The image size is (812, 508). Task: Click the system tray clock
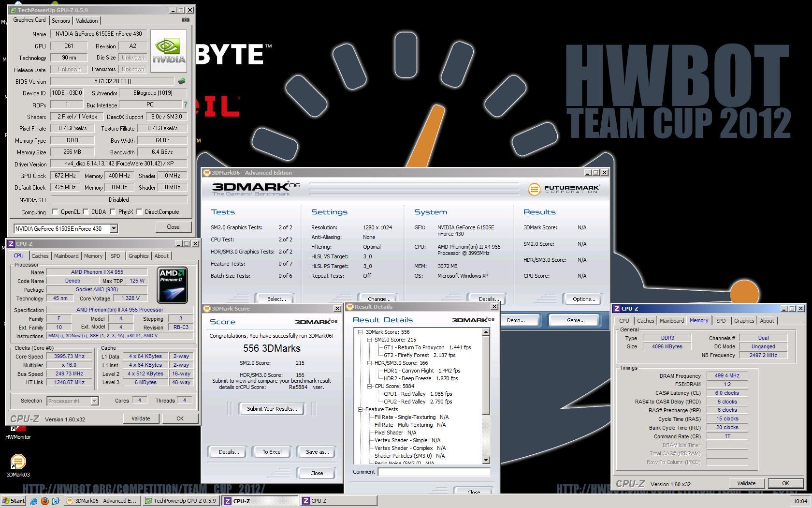(x=800, y=501)
